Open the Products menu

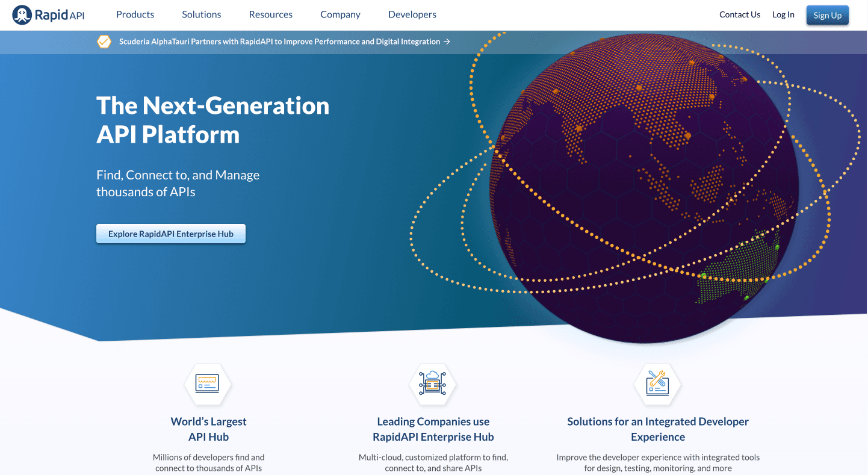pos(135,14)
